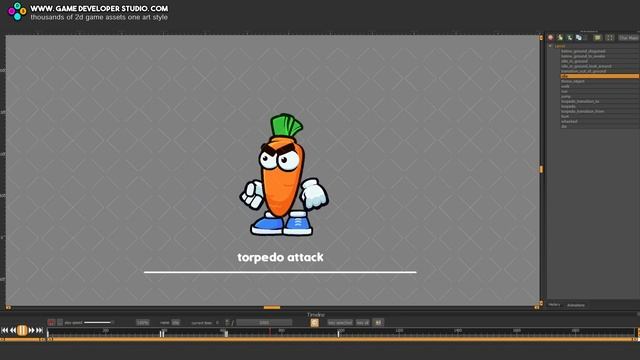The height and width of the screenshot is (360, 640).
Task: Select the torpedo animation row
Action: click(x=600, y=106)
